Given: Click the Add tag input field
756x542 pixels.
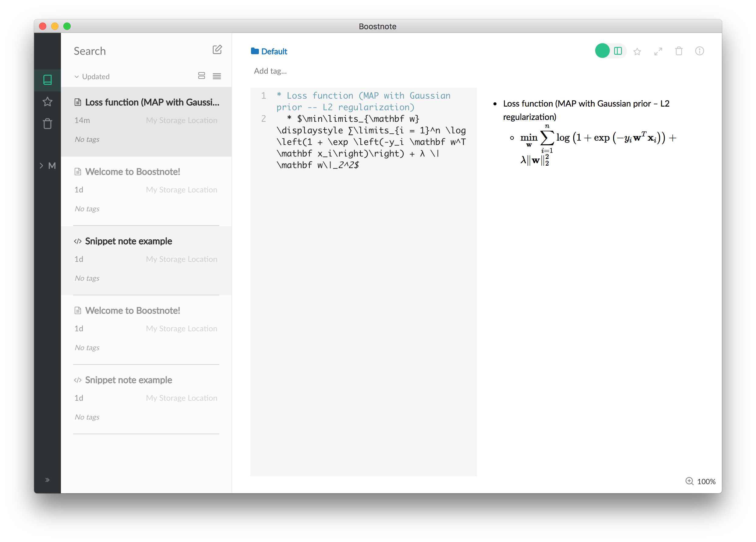Looking at the screenshot, I should [x=270, y=71].
